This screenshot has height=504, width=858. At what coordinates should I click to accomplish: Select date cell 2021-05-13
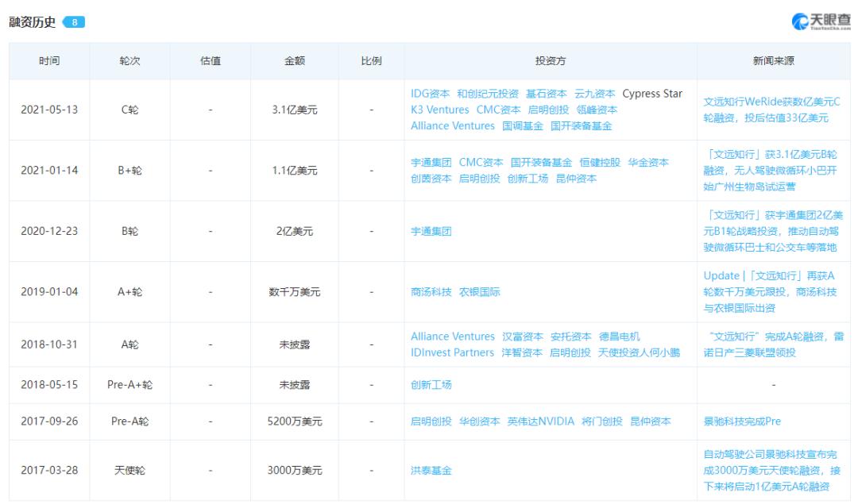point(49,110)
